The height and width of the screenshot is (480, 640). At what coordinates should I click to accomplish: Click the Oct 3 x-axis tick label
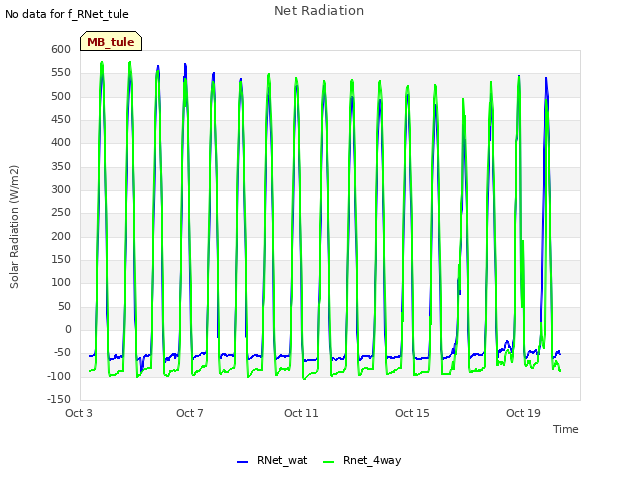point(79,413)
